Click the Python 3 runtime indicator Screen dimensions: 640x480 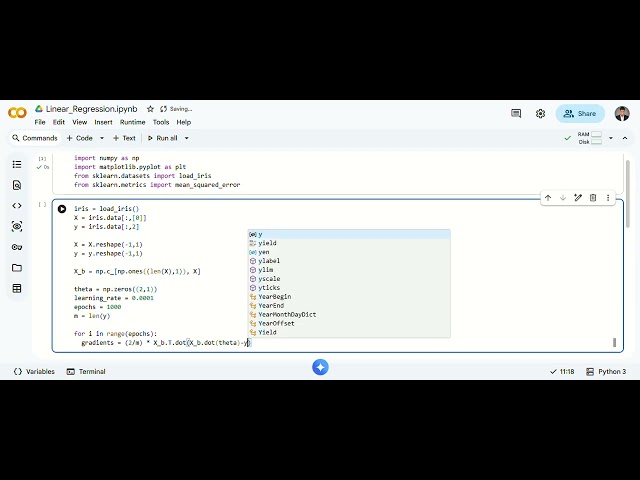(x=606, y=371)
